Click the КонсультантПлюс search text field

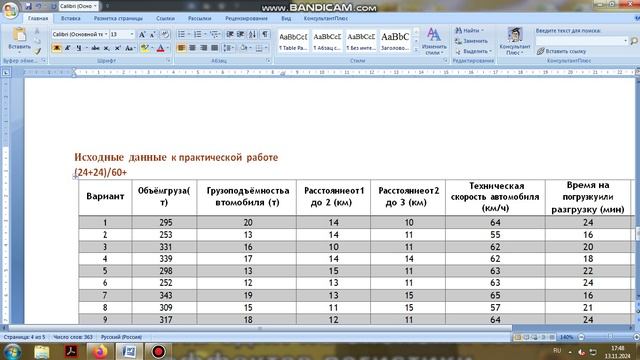coord(582,41)
